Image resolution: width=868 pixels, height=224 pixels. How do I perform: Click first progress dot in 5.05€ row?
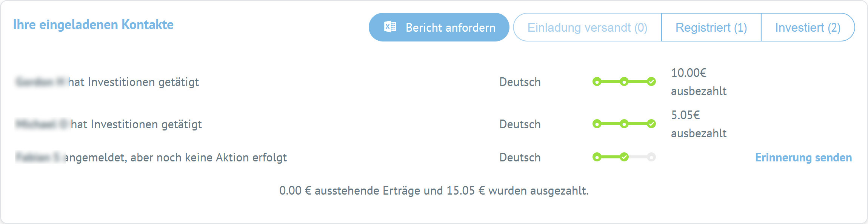597,124
